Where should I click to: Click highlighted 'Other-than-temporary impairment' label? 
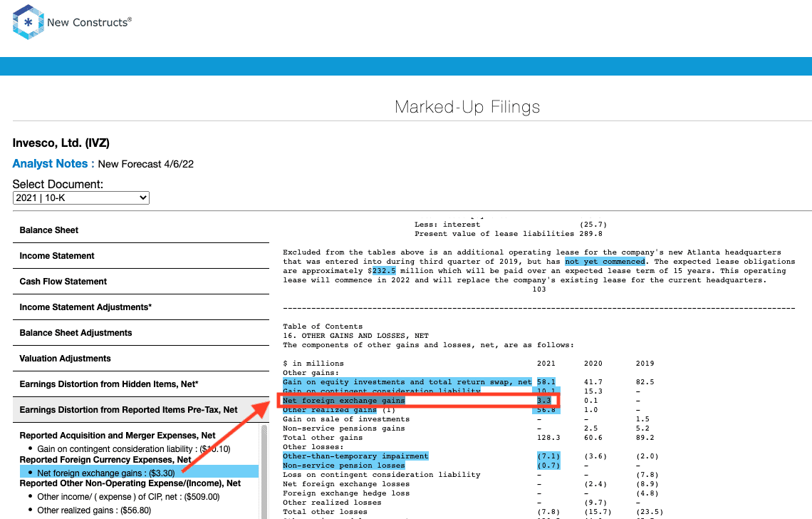(x=355, y=456)
